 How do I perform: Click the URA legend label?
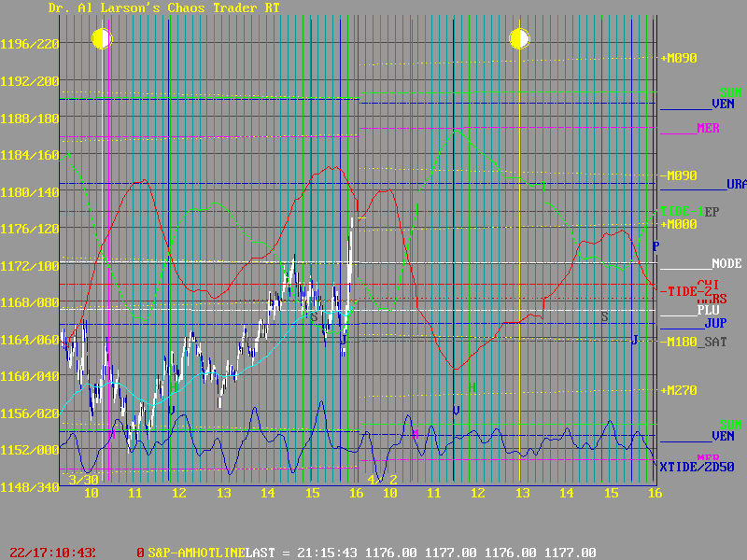point(737,184)
